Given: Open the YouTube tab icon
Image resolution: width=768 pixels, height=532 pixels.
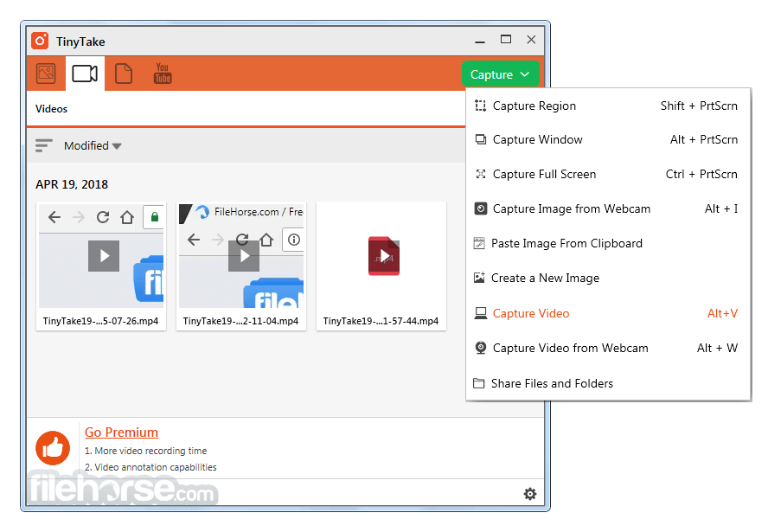Looking at the screenshot, I should [x=163, y=74].
